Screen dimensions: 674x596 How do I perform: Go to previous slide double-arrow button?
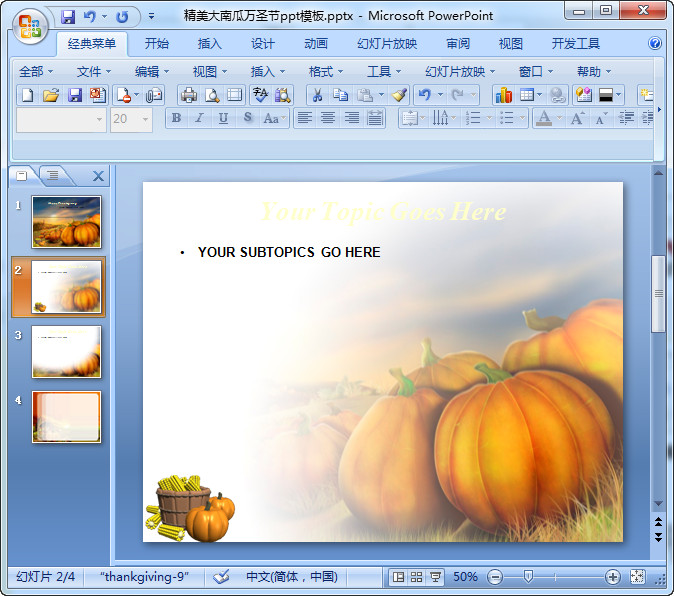pos(658,522)
